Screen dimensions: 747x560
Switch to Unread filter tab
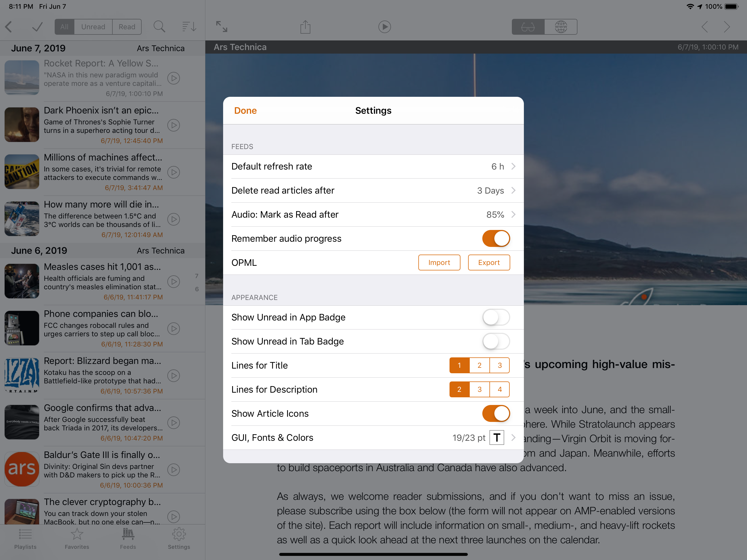click(x=93, y=27)
